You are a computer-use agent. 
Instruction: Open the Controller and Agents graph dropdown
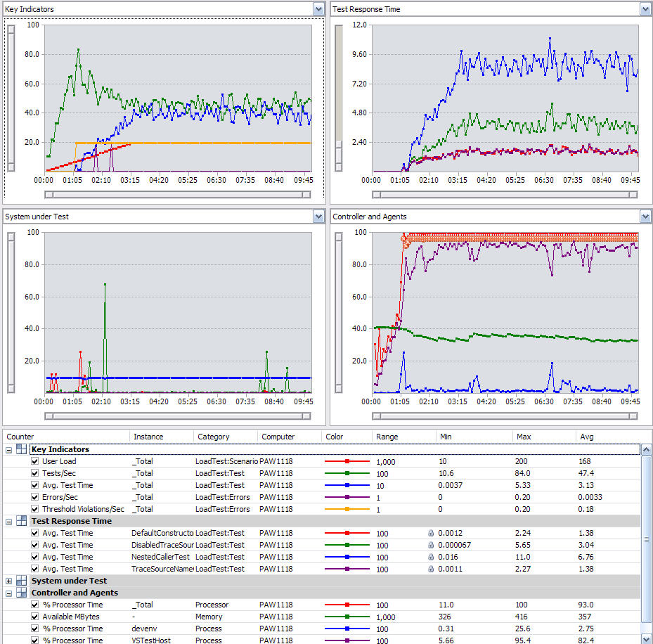[x=645, y=217]
